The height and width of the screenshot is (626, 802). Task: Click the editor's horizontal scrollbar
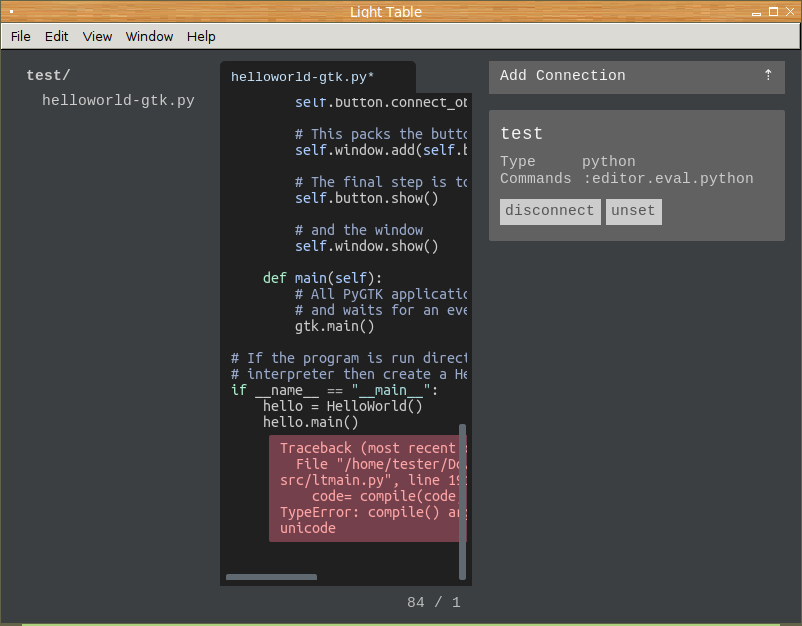coord(271,577)
